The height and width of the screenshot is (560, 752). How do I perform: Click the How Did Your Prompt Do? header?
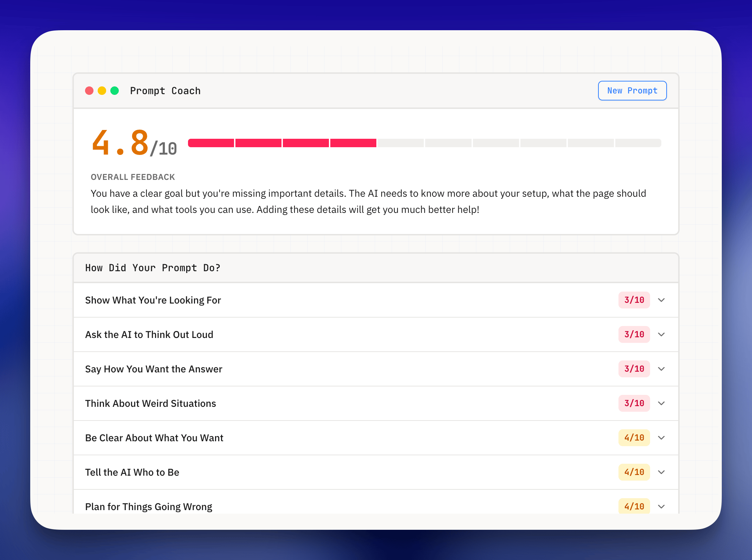(153, 268)
